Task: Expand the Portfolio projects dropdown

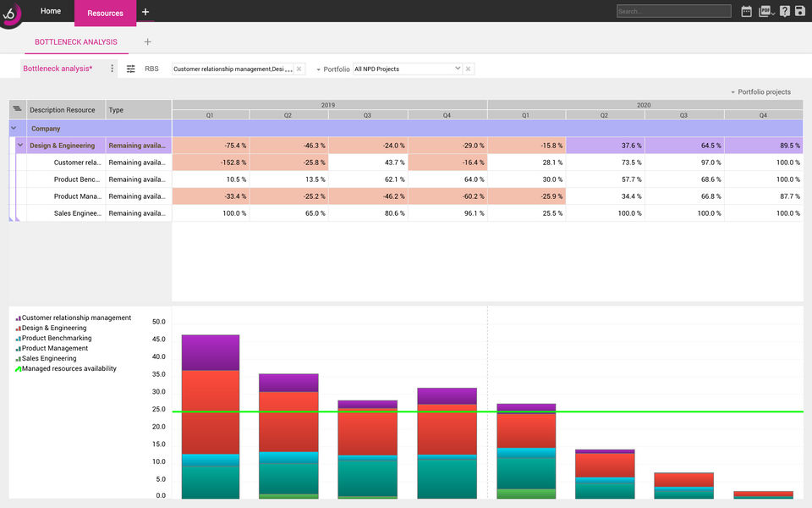Action: (x=760, y=92)
